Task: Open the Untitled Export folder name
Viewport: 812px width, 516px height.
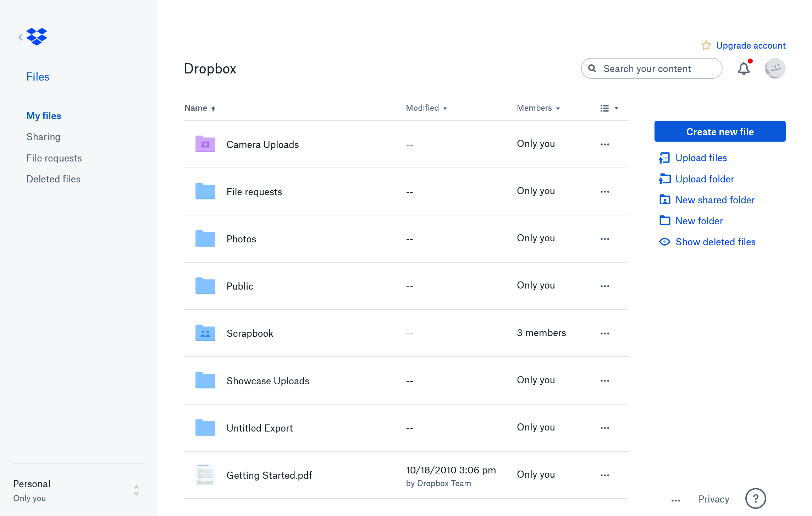Action: (x=260, y=428)
